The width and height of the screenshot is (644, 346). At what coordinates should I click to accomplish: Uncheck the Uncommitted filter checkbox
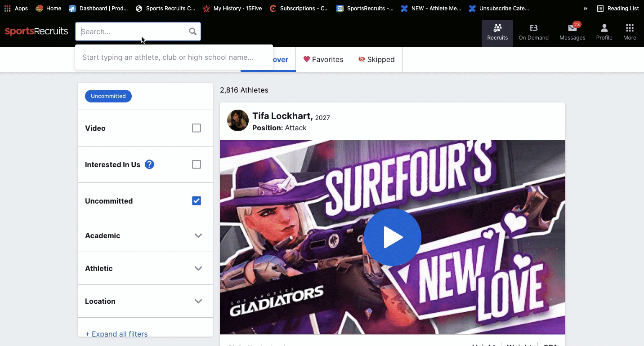197,201
